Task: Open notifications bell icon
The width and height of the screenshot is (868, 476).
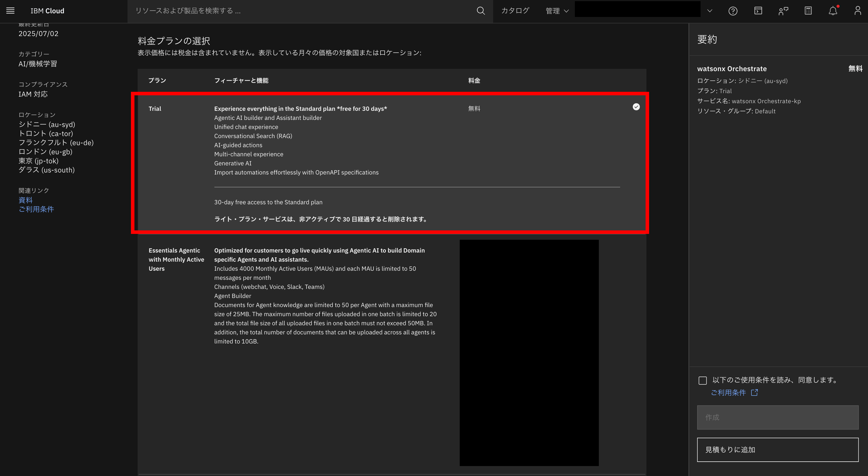Action: click(833, 11)
